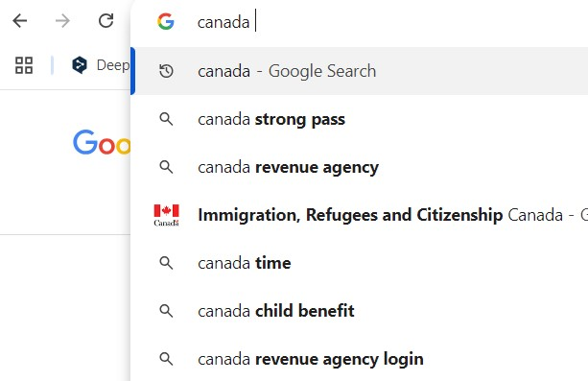Click magnifier icon next to canada time
This screenshot has width=588, height=381.
pos(166,263)
